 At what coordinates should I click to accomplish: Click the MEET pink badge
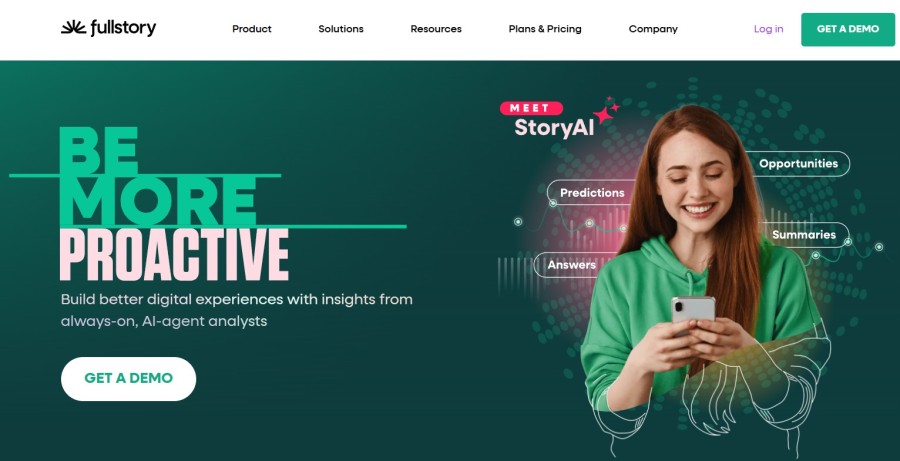click(531, 108)
